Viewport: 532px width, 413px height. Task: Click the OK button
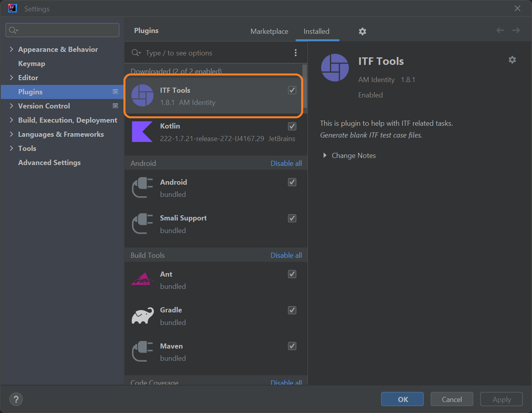pos(403,399)
